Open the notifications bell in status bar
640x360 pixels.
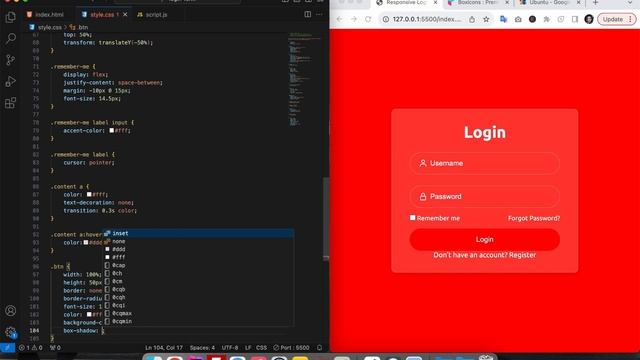(320, 348)
